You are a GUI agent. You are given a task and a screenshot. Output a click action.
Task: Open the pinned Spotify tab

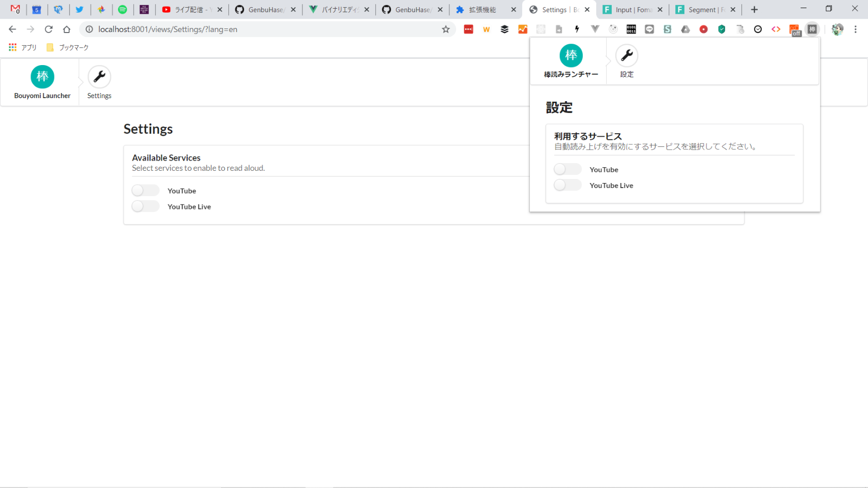(x=123, y=10)
